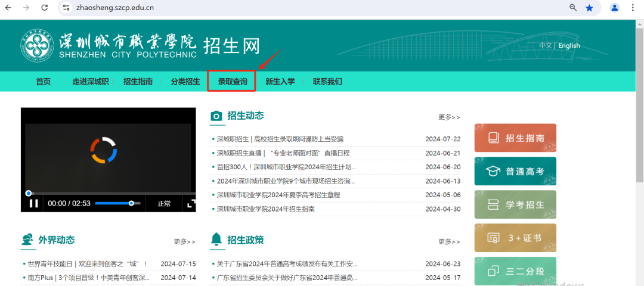644x286 pixels.
Task: Open the 3+证书 side button
Action: tap(515, 238)
